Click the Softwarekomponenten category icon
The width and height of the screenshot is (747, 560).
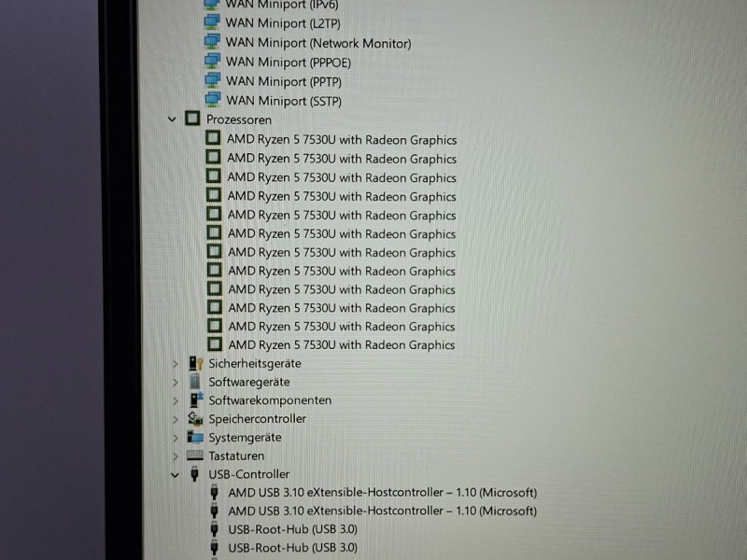[195, 400]
